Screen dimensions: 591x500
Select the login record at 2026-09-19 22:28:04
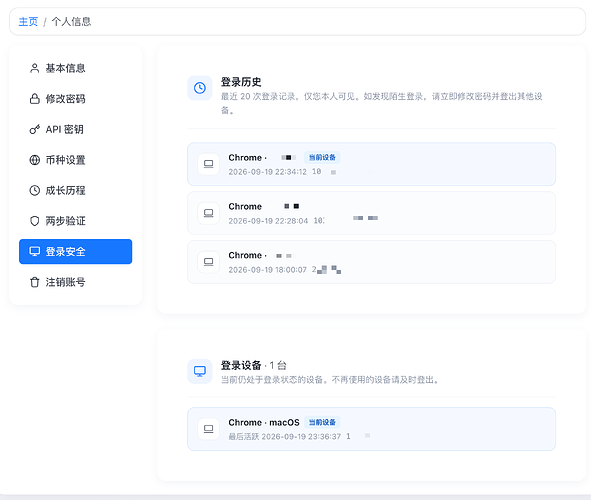tap(371, 213)
